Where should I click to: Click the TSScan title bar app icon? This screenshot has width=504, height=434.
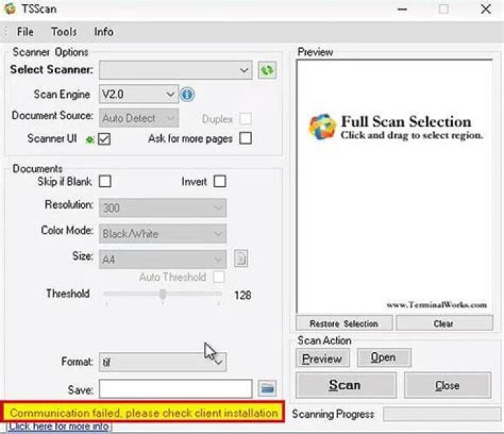10,10
